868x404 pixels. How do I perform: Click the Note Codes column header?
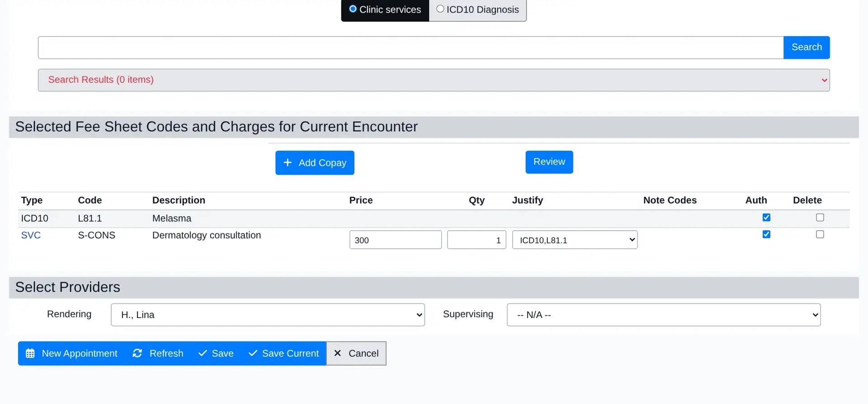[670, 200]
